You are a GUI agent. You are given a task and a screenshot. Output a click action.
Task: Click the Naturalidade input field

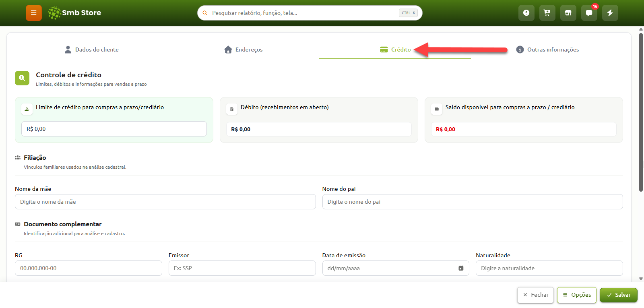click(549, 268)
